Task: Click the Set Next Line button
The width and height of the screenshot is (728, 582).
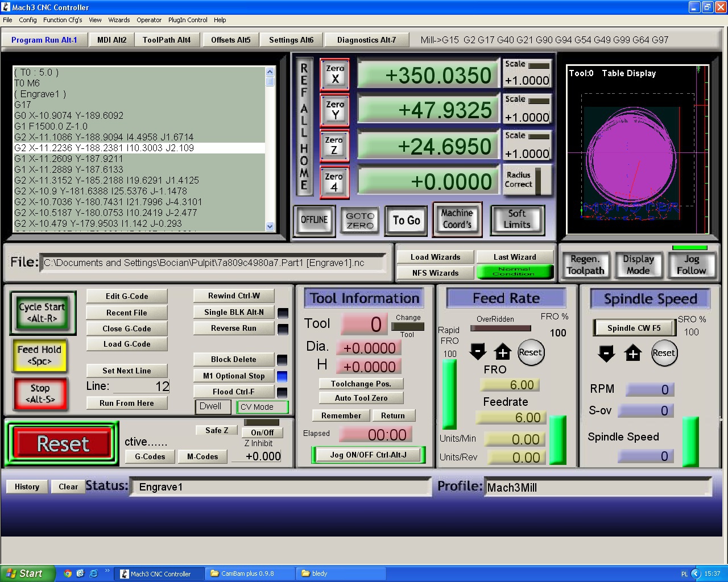Action: pos(127,371)
